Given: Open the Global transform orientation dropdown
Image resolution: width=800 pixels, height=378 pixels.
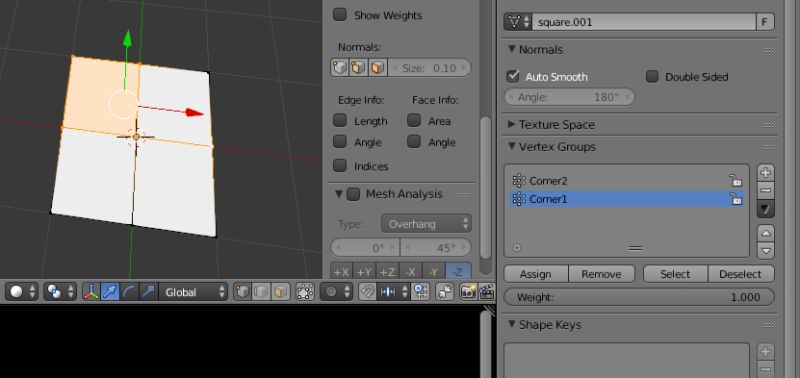Looking at the screenshot, I should coord(193,292).
